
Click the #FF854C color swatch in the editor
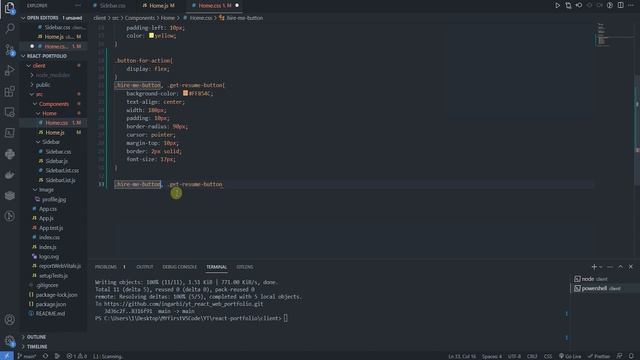point(185,93)
